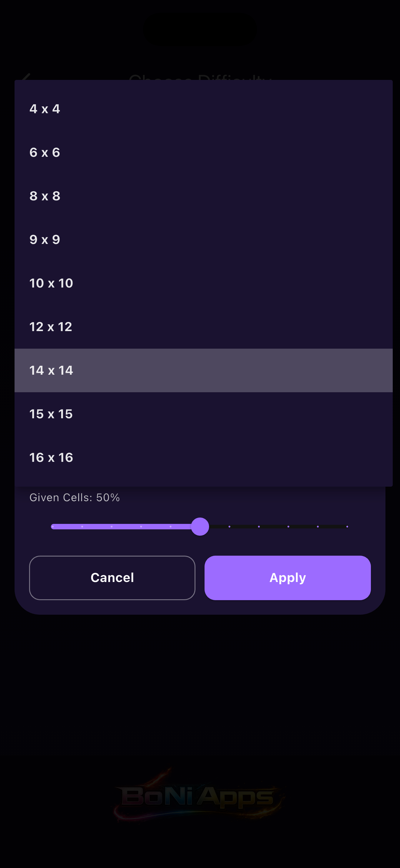The height and width of the screenshot is (868, 400).
Task: Cancel the difficulty selection dialog
Action: [x=112, y=577]
